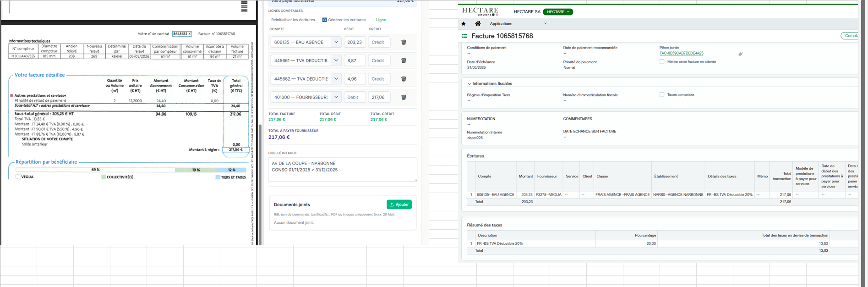Click the HECTARE Groupe logo

[480, 11]
